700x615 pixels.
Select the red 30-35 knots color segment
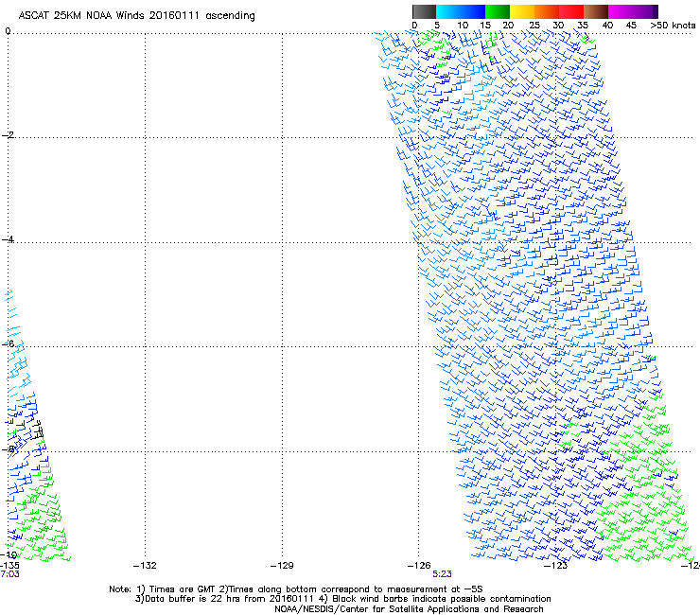(571, 11)
